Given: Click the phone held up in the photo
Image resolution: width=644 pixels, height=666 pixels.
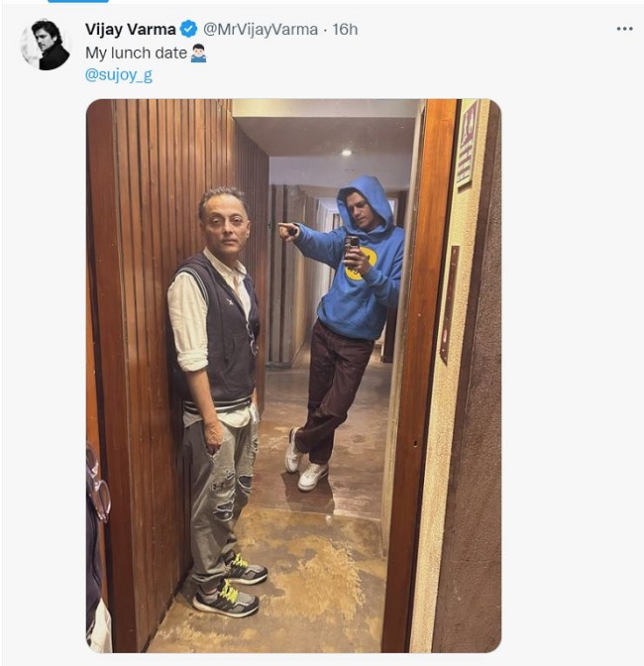Looking at the screenshot, I should tap(352, 246).
